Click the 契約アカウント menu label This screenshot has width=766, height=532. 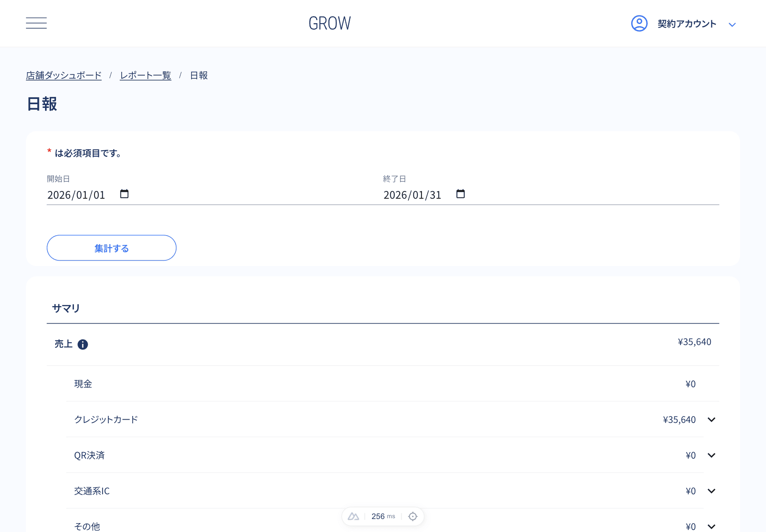686,24
